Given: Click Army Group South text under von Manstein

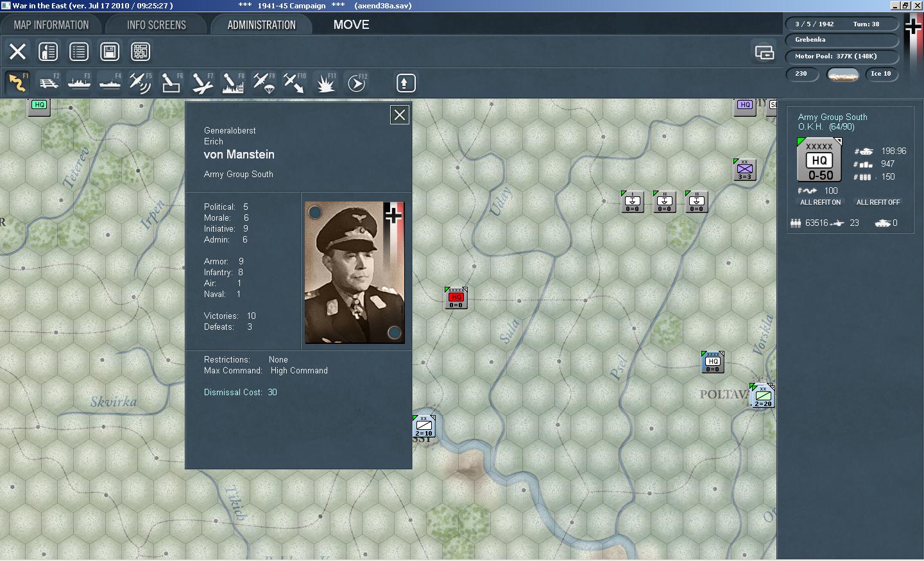Looking at the screenshot, I should coord(238,174).
